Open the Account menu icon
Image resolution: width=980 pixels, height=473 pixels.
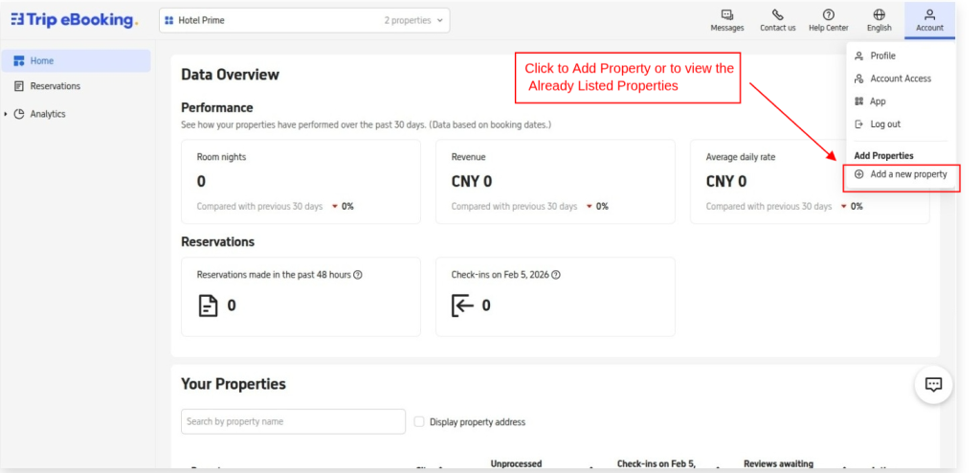tap(929, 15)
